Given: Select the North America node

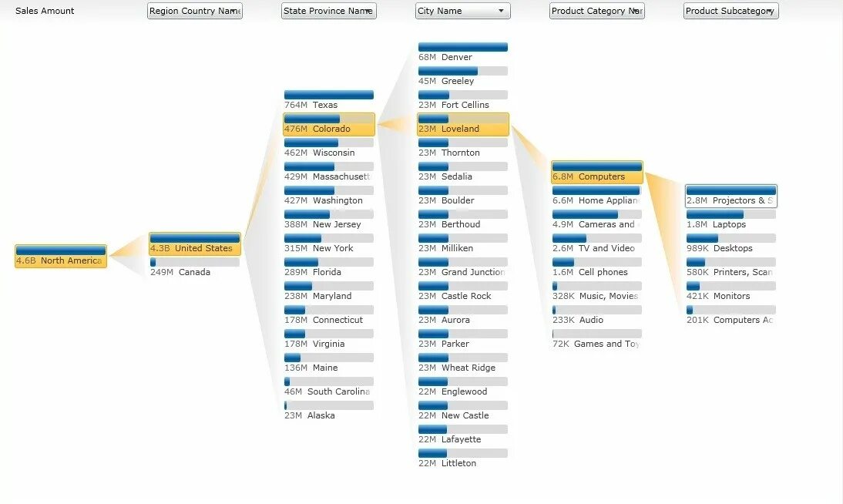Looking at the screenshot, I should [61, 256].
